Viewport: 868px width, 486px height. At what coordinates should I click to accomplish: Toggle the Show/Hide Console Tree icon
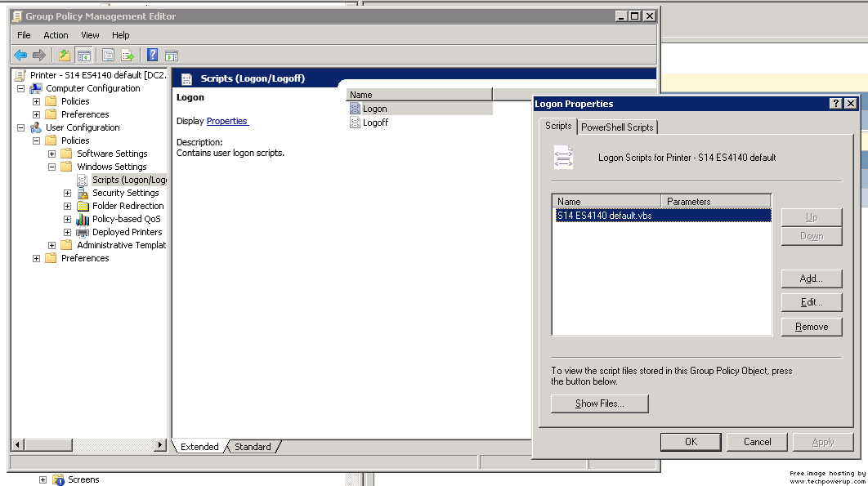[x=85, y=55]
